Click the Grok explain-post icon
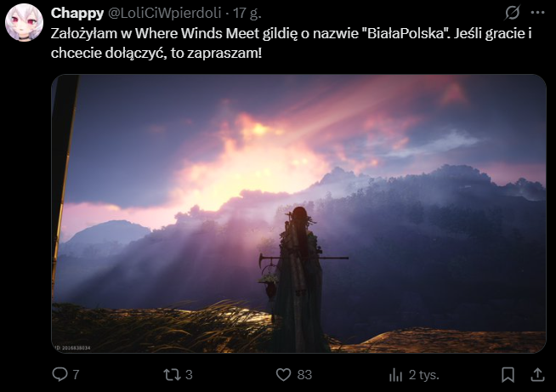This screenshot has width=556, height=392. [x=513, y=13]
